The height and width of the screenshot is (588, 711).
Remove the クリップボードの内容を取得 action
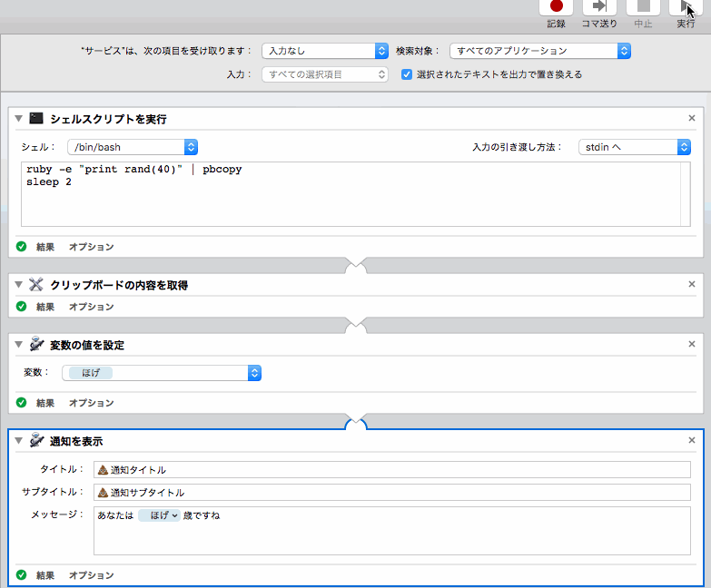click(x=692, y=284)
